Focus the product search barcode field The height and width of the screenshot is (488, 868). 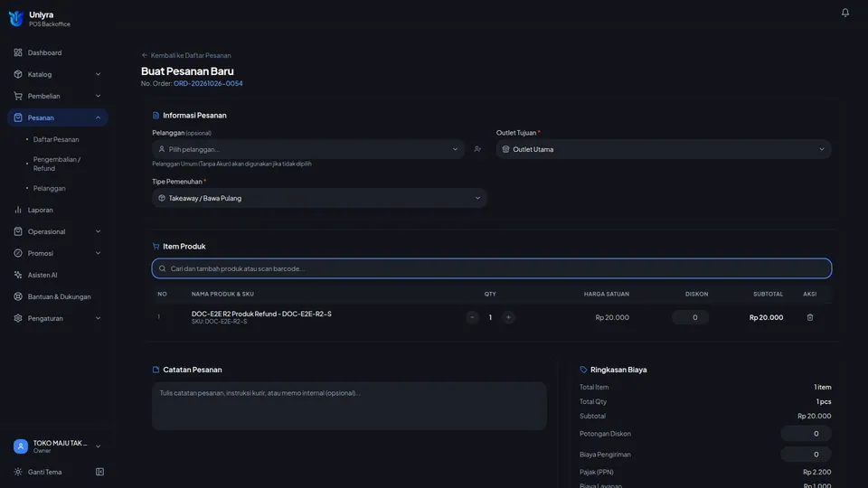[492, 268]
